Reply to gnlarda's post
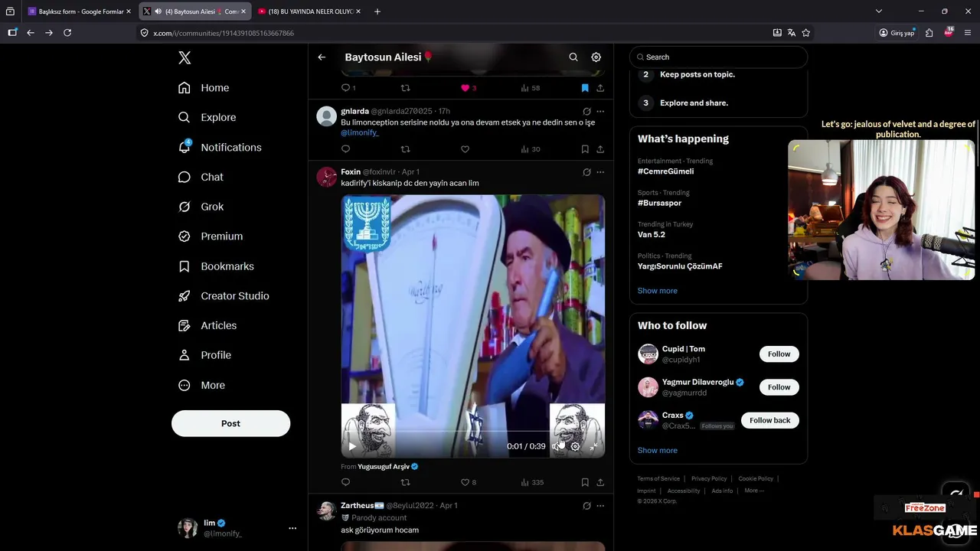This screenshot has width=980, height=551. coord(345,149)
